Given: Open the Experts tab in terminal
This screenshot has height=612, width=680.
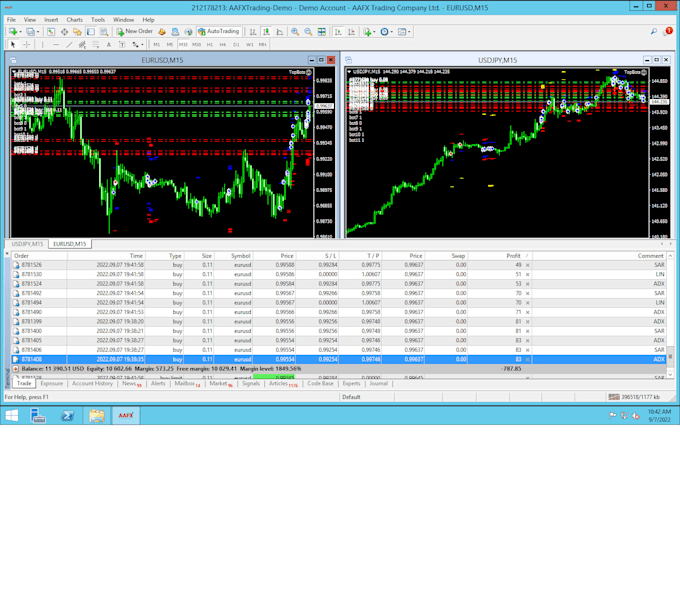Looking at the screenshot, I should point(351,383).
